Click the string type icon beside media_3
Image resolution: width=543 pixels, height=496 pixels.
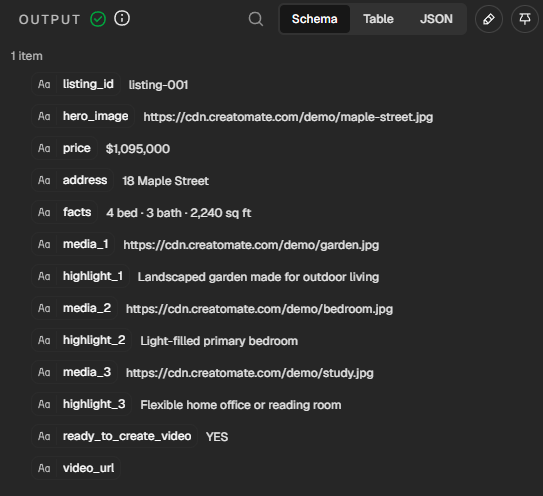[x=44, y=372]
